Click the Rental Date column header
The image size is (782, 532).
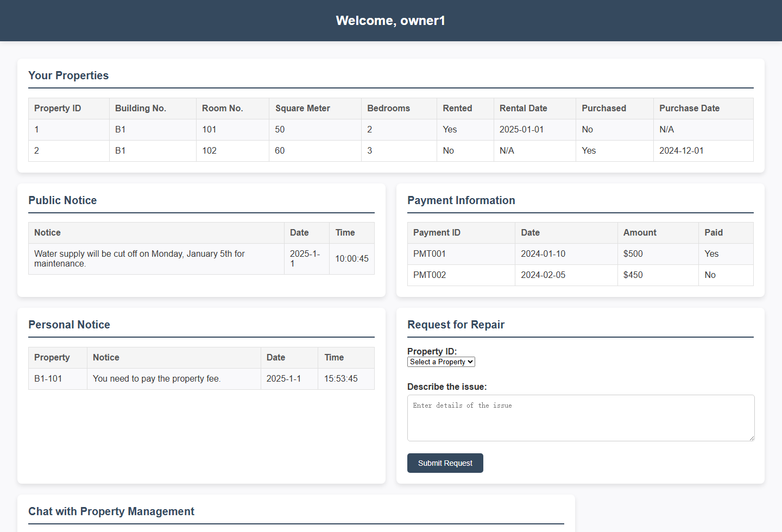pyautogui.click(x=535, y=109)
